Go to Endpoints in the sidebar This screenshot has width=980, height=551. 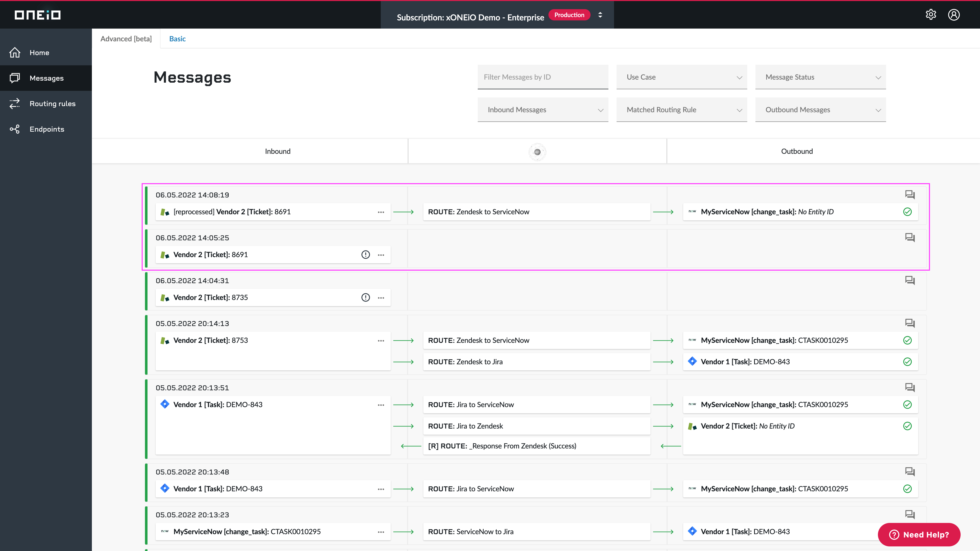(x=46, y=129)
